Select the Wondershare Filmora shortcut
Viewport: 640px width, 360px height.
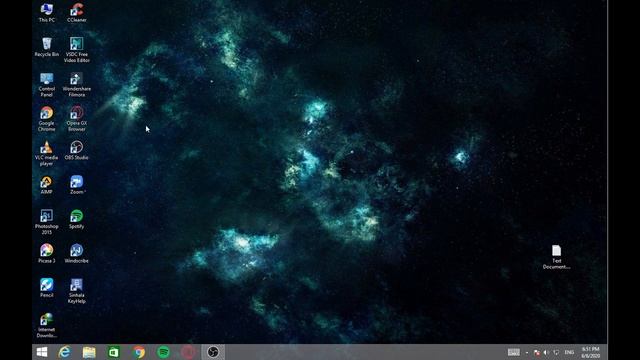(76, 84)
